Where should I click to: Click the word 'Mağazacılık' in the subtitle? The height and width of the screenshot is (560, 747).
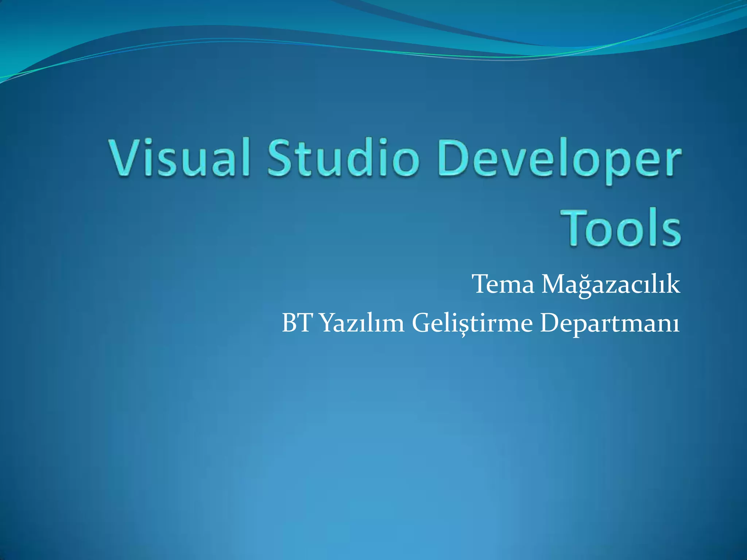pos(611,284)
